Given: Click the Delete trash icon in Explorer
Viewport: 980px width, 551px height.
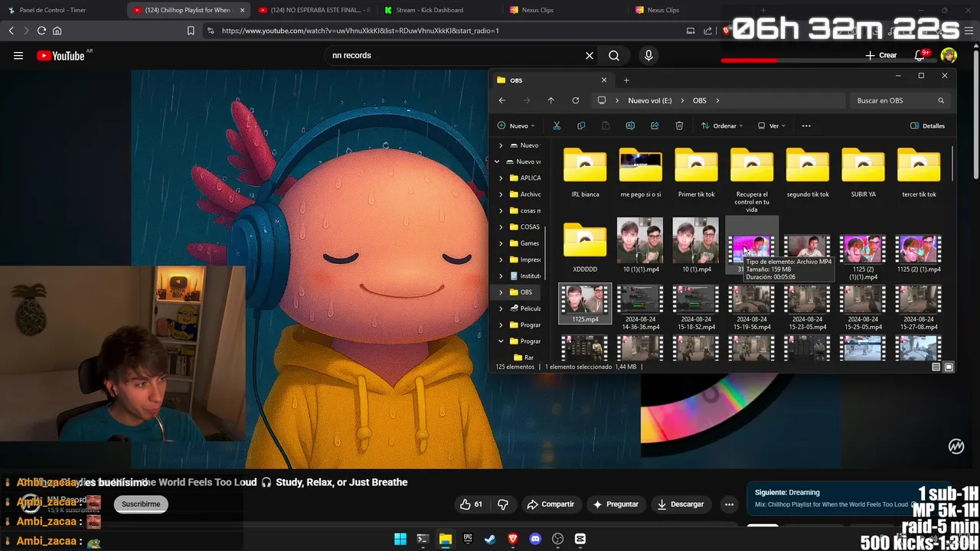Looking at the screenshot, I should (x=679, y=126).
